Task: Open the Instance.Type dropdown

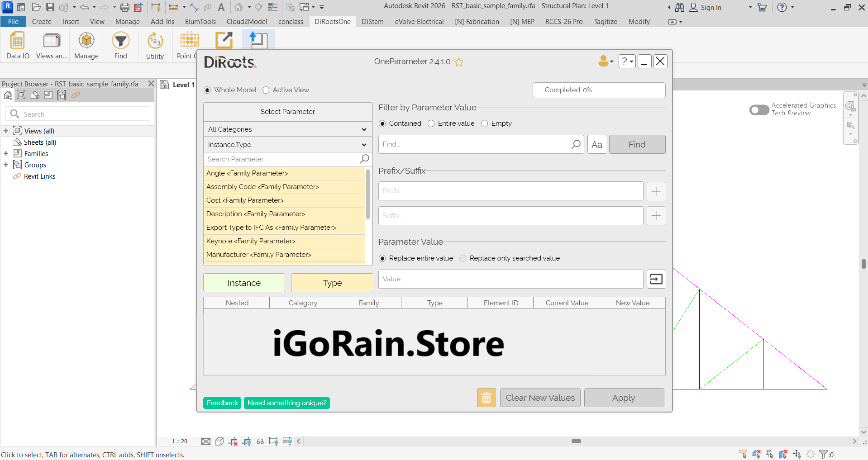Action: [x=287, y=145]
